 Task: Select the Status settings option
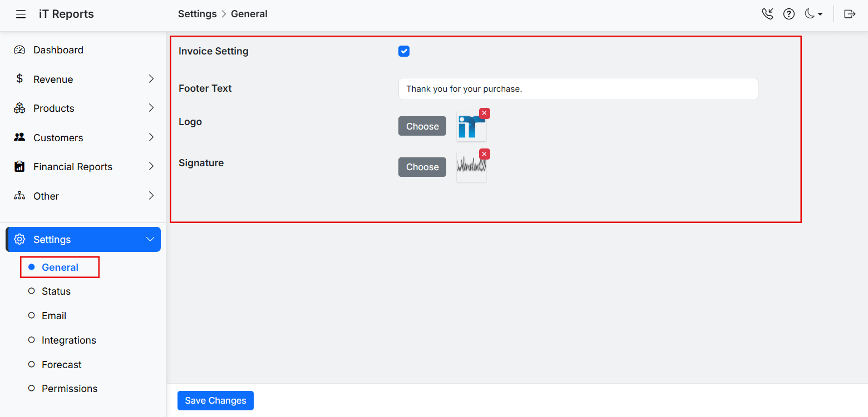click(x=56, y=291)
